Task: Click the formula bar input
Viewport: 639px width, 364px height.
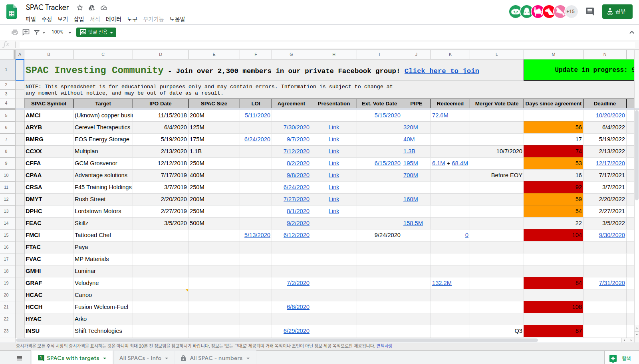Action: pyautogui.click(x=327, y=45)
